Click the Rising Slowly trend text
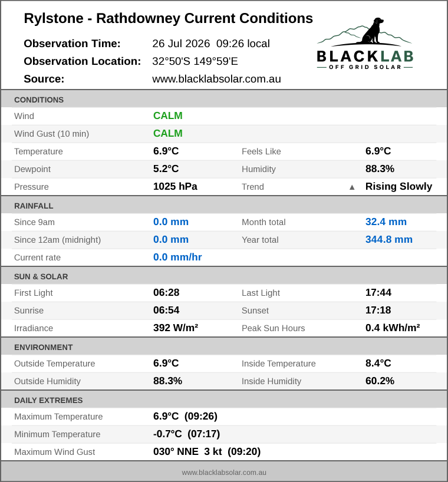The image size is (448, 482). (x=399, y=187)
